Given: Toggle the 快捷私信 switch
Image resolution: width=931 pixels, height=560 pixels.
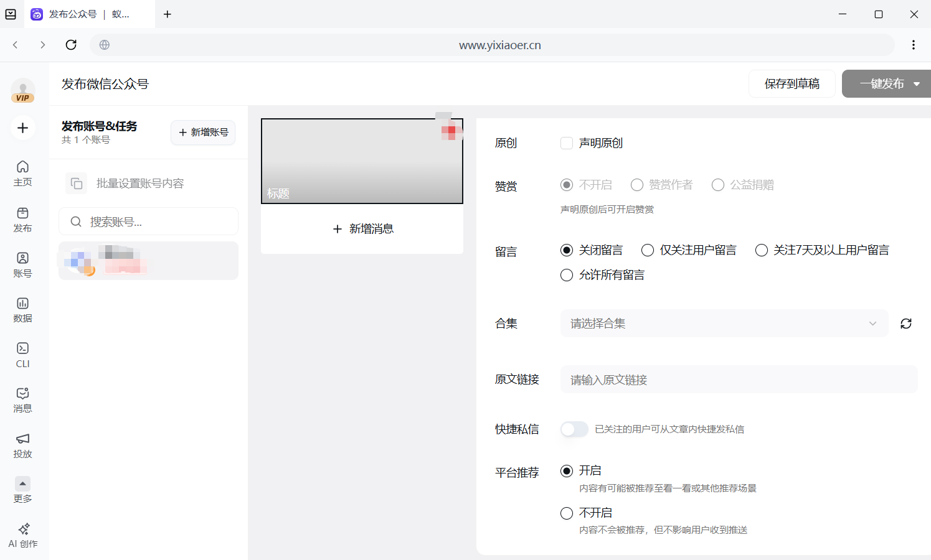Looking at the screenshot, I should [574, 429].
